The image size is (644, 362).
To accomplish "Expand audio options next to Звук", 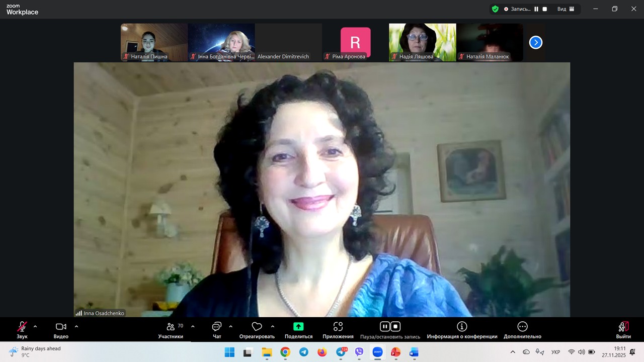I will [35, 327].
